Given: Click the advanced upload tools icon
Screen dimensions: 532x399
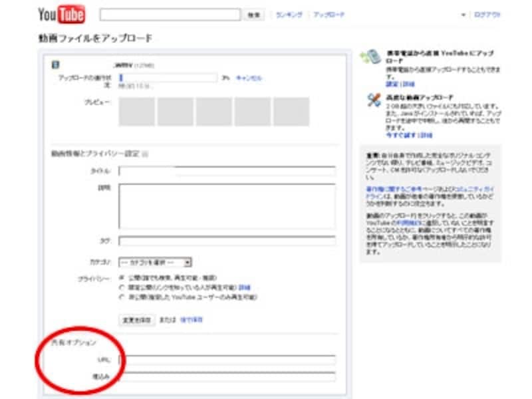Looking at the screenshot, I should [x=374, y=100].
